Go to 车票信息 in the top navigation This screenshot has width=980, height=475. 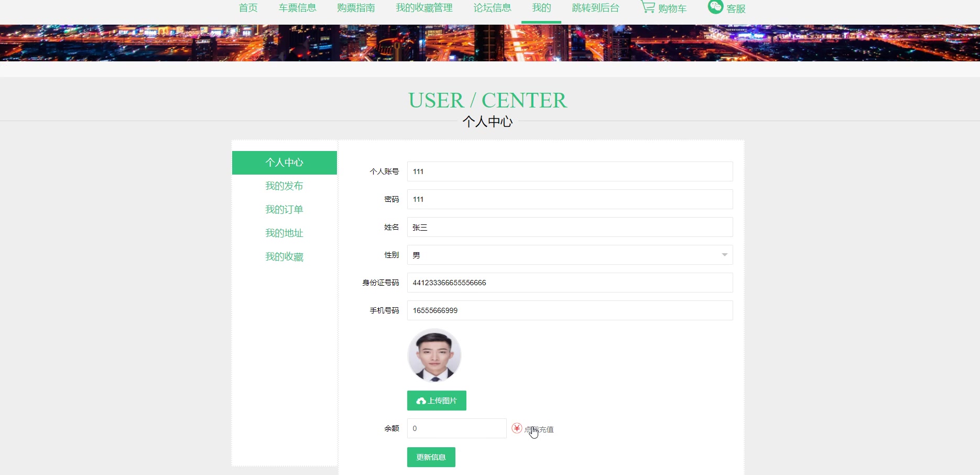click(x=297, y=8)
